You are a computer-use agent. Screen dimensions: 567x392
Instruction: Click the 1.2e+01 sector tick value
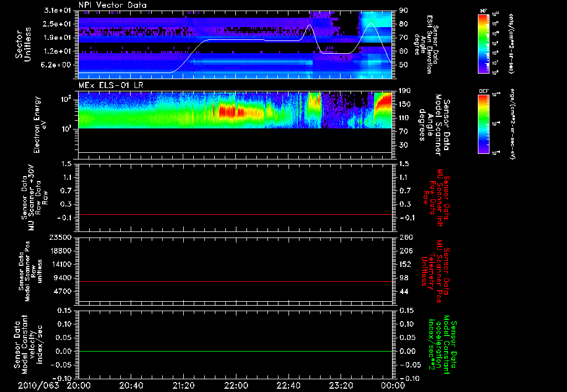[x=58, y=51]
